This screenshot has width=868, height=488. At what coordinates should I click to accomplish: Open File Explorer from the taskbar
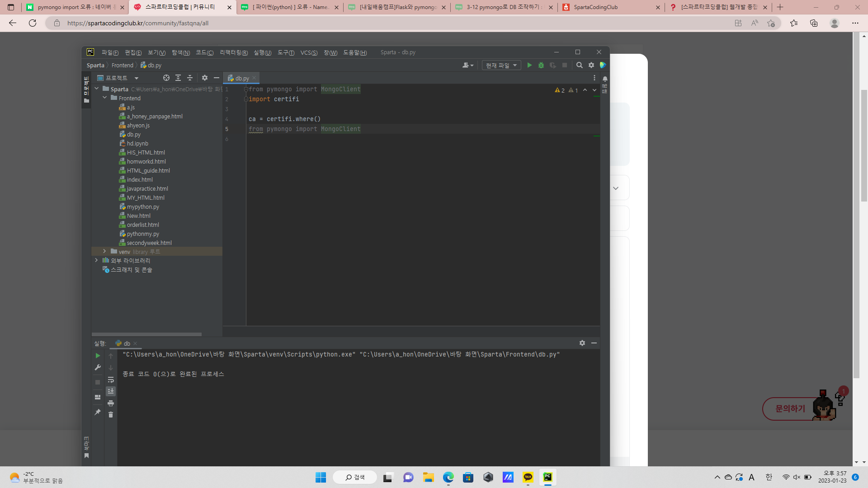(428, 477)
